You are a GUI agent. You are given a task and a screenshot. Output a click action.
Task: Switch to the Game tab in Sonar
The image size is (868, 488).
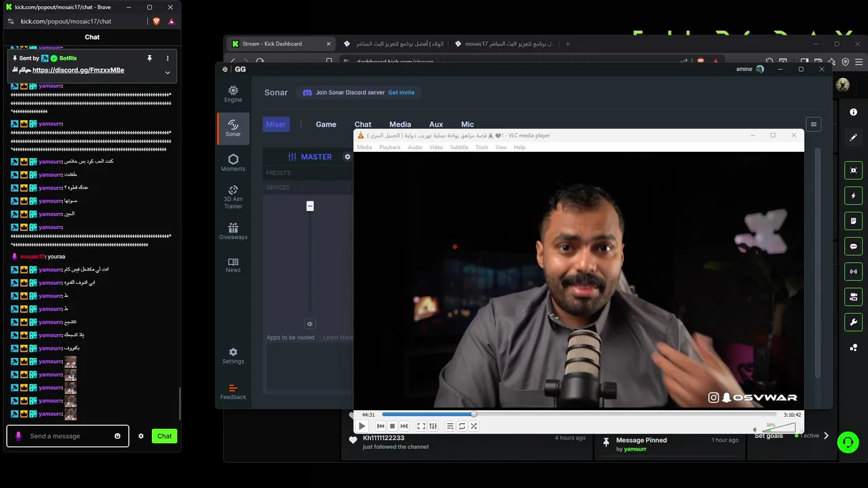click(326, 124)
